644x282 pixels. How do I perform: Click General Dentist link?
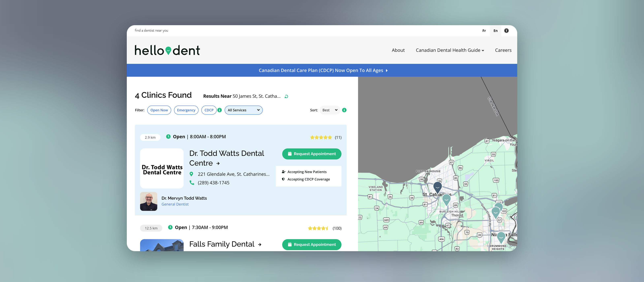(x=175, y=204)
